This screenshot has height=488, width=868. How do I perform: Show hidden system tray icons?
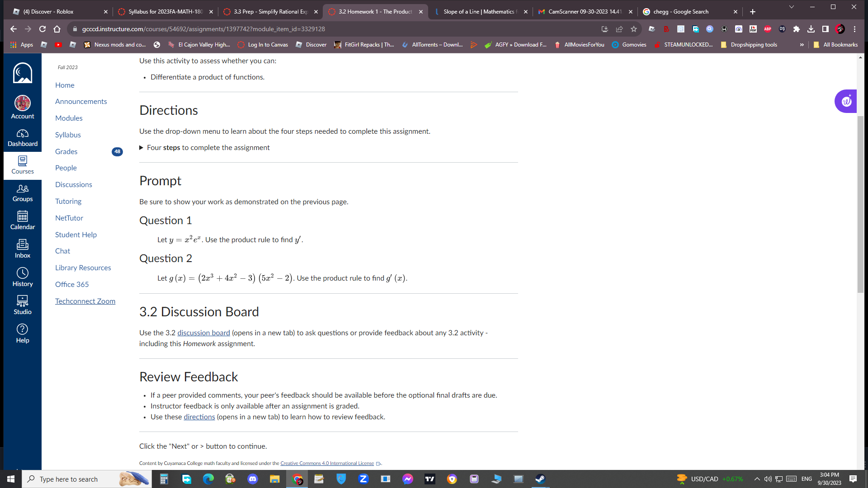tap(757, 479)
